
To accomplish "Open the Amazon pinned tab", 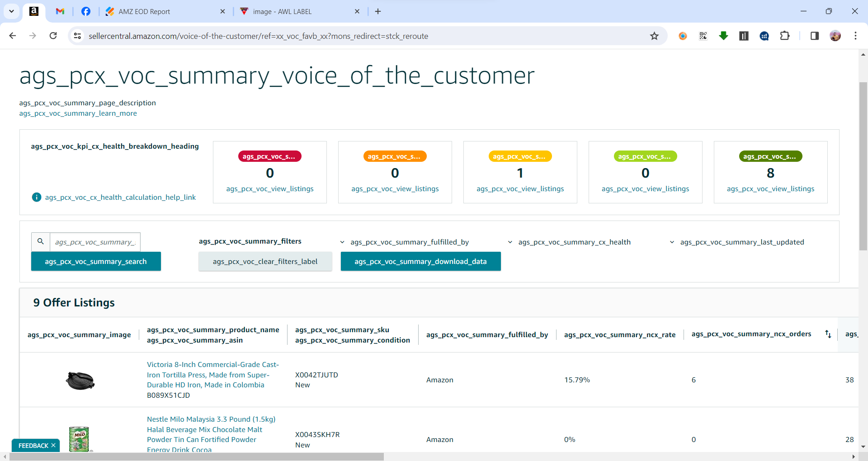I will coord(34,11).
